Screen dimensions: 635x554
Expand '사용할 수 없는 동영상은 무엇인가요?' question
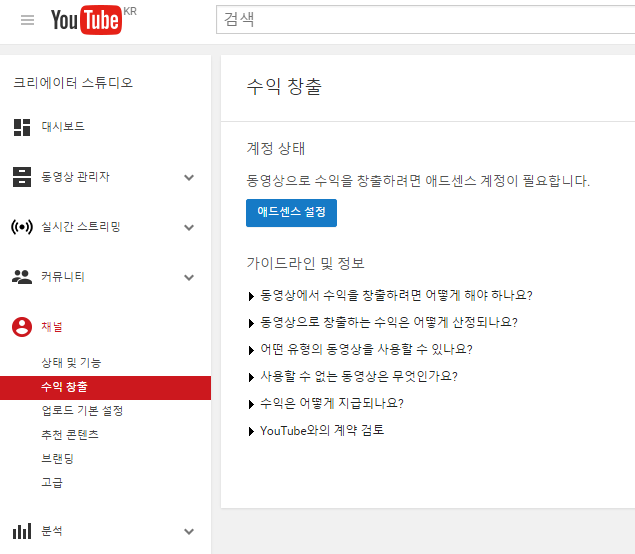click(x=357, y=377)
